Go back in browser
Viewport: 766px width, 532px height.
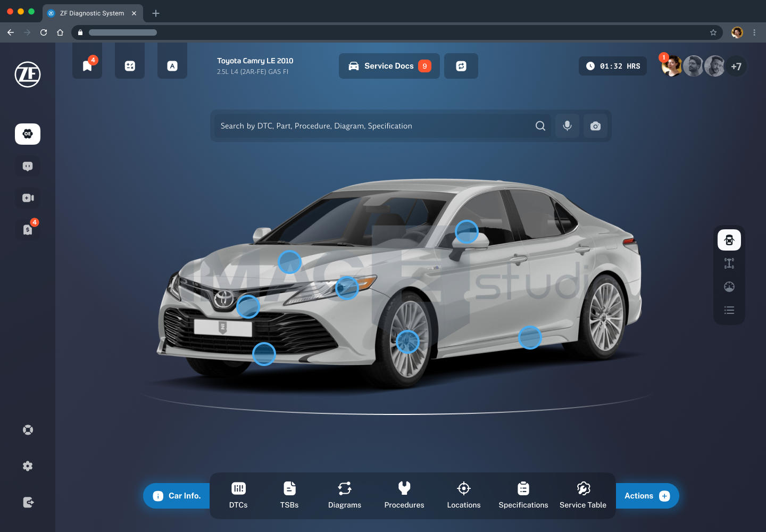pyautogui.click(x=11, y=32)
